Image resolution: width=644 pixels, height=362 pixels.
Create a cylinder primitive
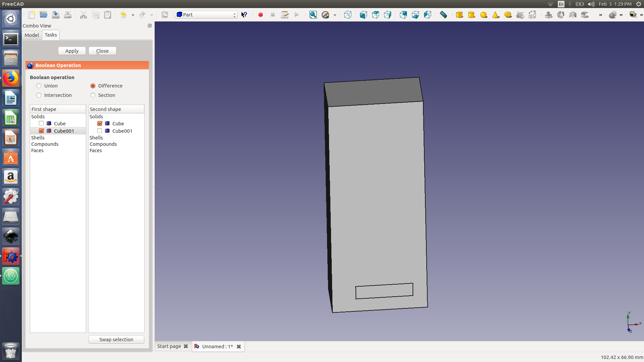click(x=472, y=15)
